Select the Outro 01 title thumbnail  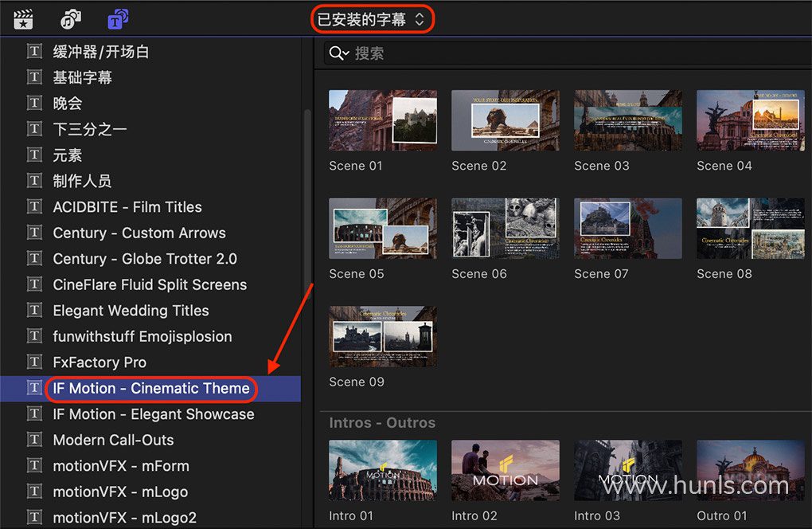coord(751,471)
